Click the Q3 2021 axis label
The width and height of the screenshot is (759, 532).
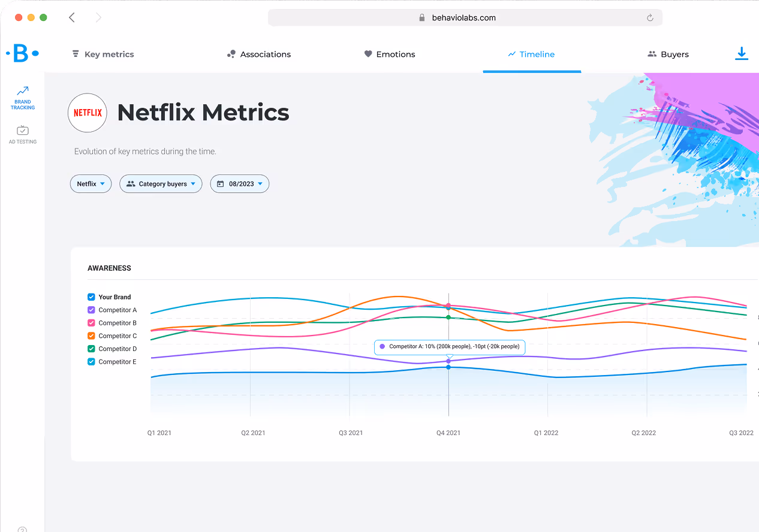[x=351, y=433]
